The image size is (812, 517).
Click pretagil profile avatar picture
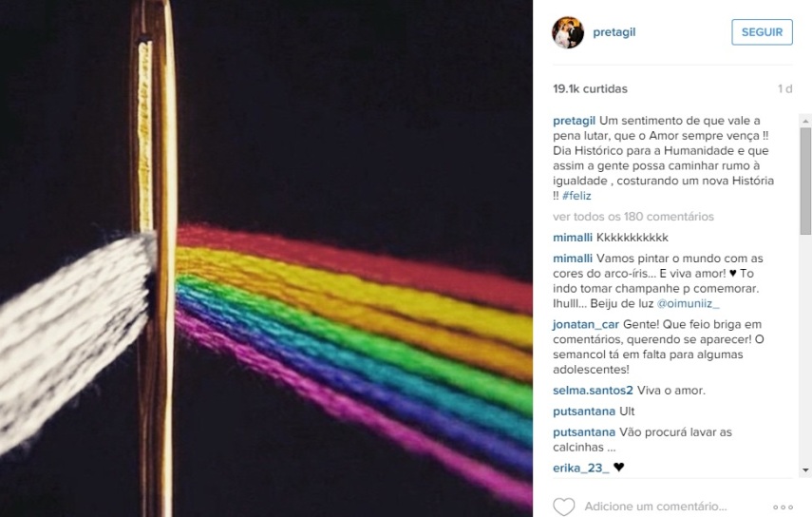568,32
